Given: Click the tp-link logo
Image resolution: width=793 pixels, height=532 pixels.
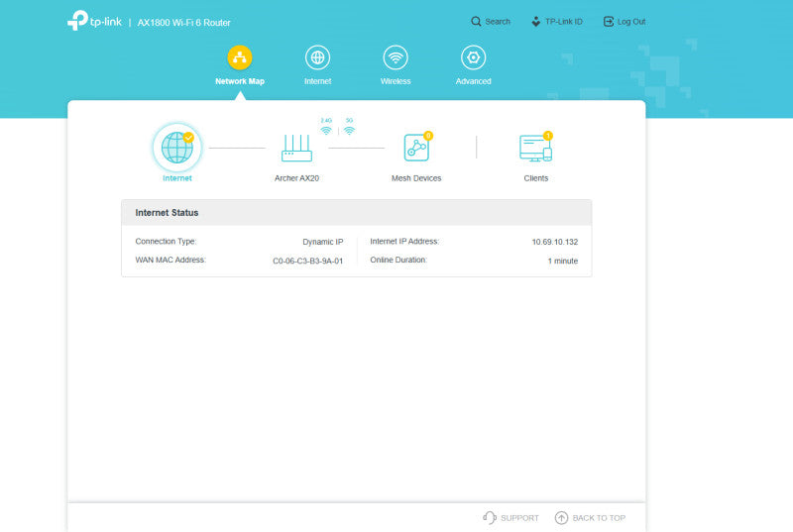Looking at the screenshot, I should click(94, 21).
